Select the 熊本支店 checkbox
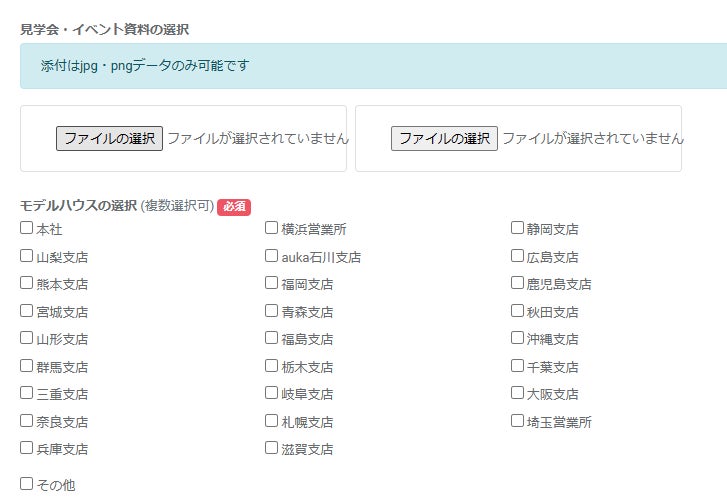Image resolution: width=727 pixels, height=503 pixels. pos(27,283)
